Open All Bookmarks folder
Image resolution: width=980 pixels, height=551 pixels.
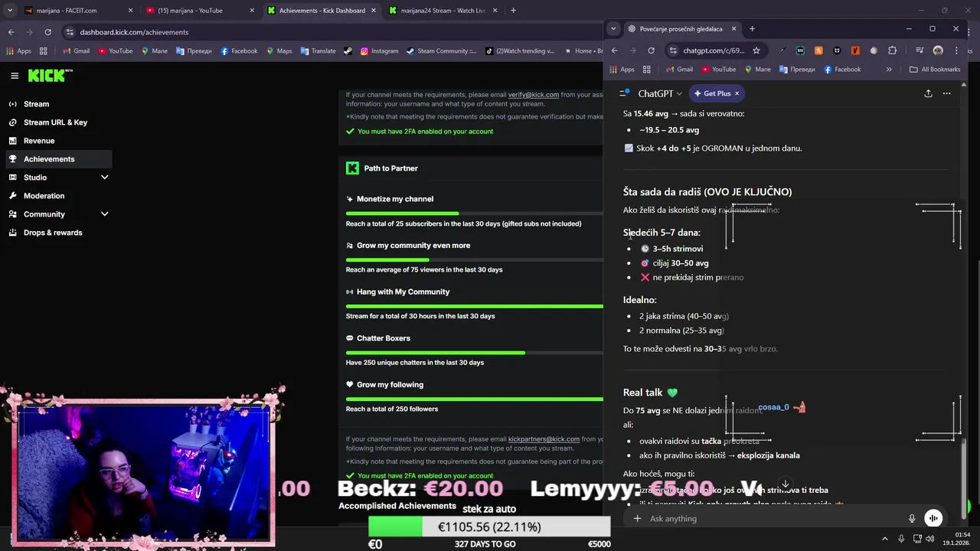pos(935,69)
